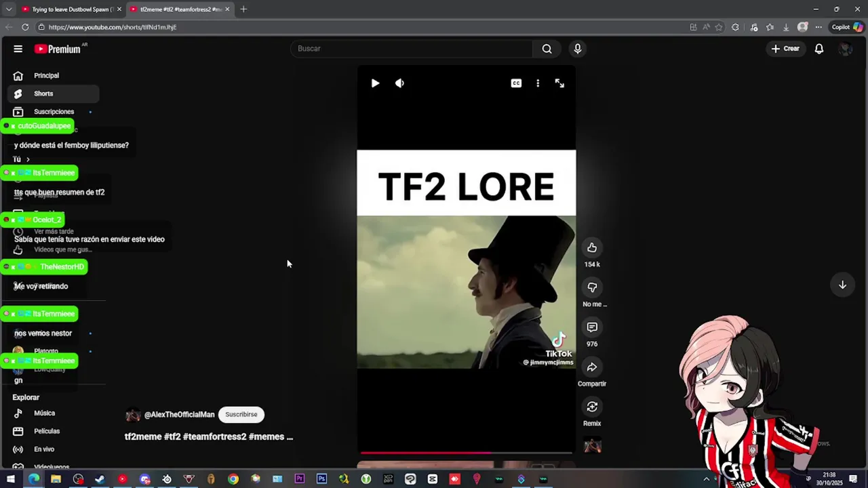This screenshot has height=488, width=868.
Task: Click the search magnifier button
Action: click(x=547, y=49)
